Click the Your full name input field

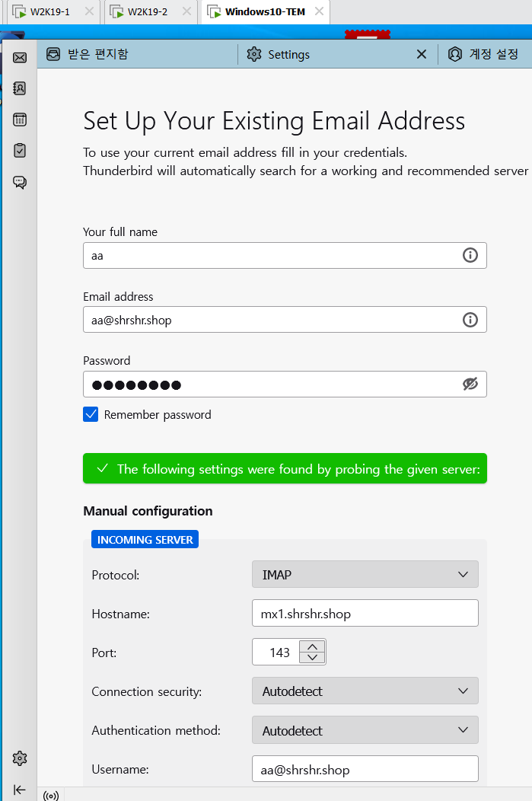click(x=285, y=255)
